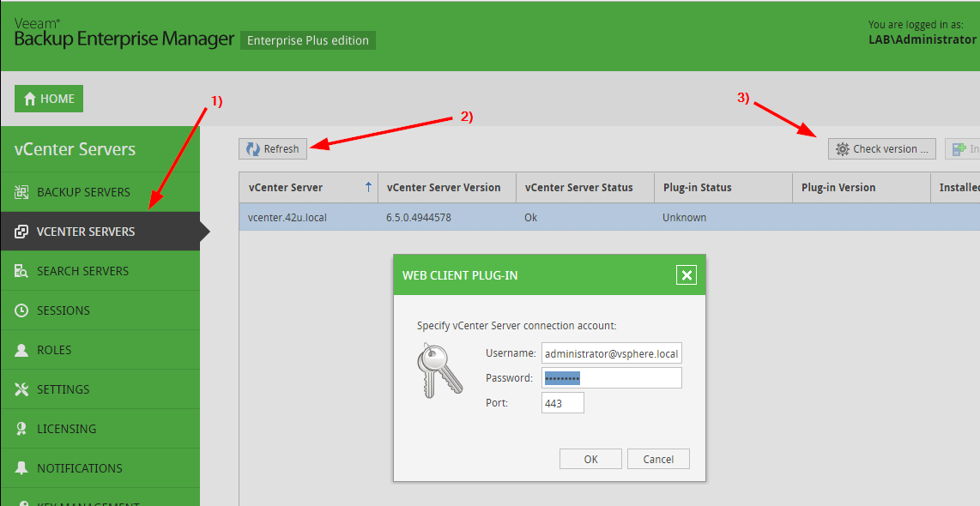This screenshot has height=506, width=980.
Task: Sort by Plug-in Version column
Action: (x=862, y=188)
